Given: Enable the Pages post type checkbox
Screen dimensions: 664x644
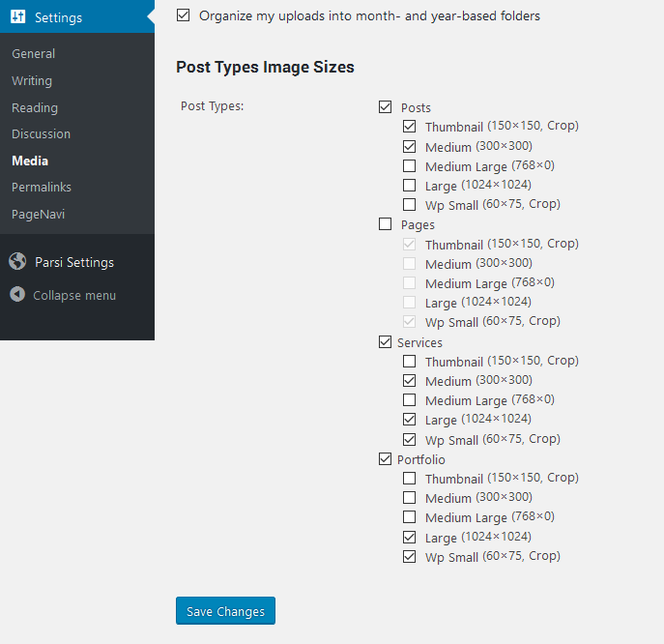Looking at the screenshot, I should (x=385, y=223).
